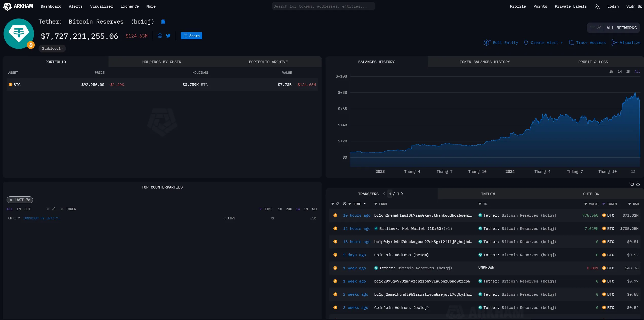Screen dimensions: 644x320
Task: Download transfers data icon
Action: pyautogui.click(x=638, y=184)
